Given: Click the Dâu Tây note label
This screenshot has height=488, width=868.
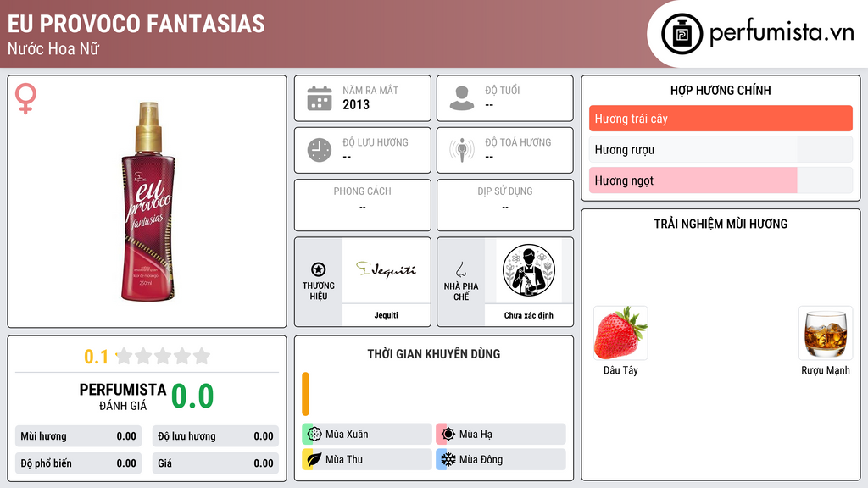Looking at the screenshot, I should click(620, 370).
